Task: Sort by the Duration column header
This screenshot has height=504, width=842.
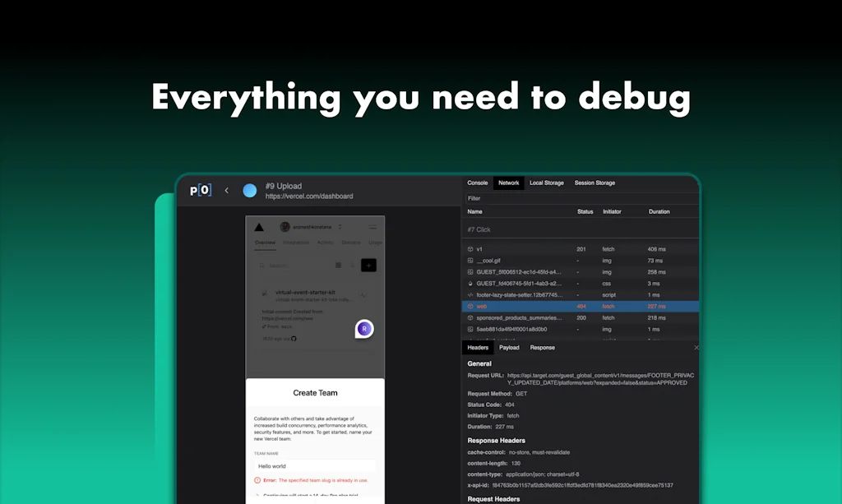Action: pos(659,211)
